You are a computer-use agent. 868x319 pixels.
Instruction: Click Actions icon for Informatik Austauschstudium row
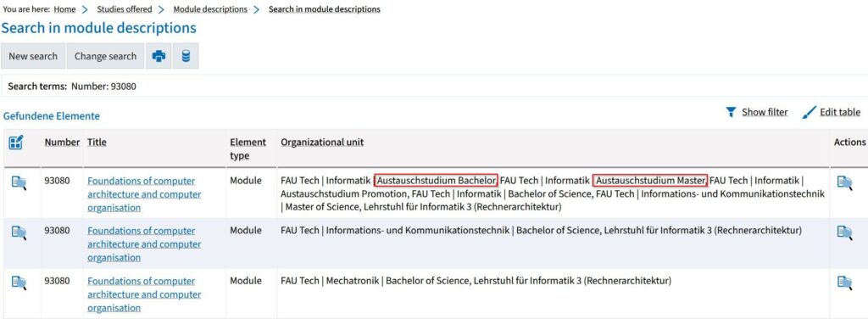(844, 182)
